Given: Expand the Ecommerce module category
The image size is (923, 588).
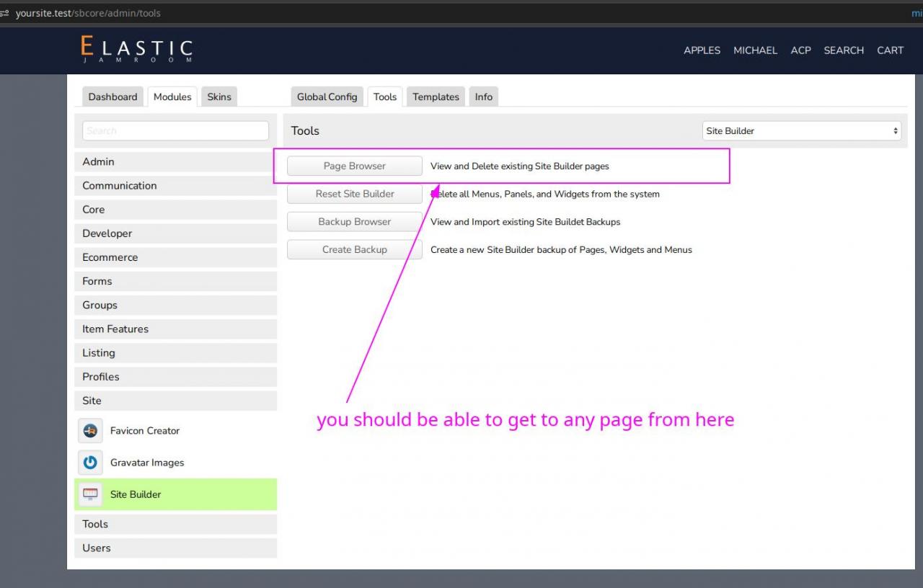Looking at the screenshot, I should click(x=175, y=257).
